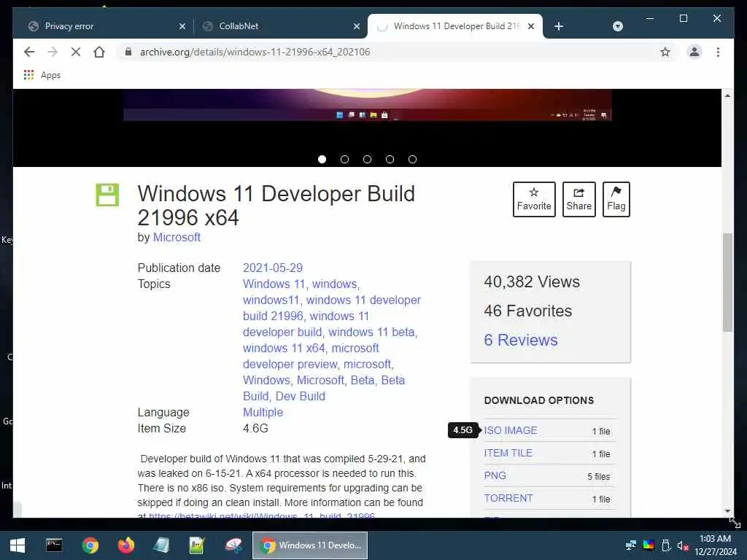The width and height of the screenshot is (747, 560).
Task: Select the Windows 11 Developer Build tab
Action: [455, 26]
